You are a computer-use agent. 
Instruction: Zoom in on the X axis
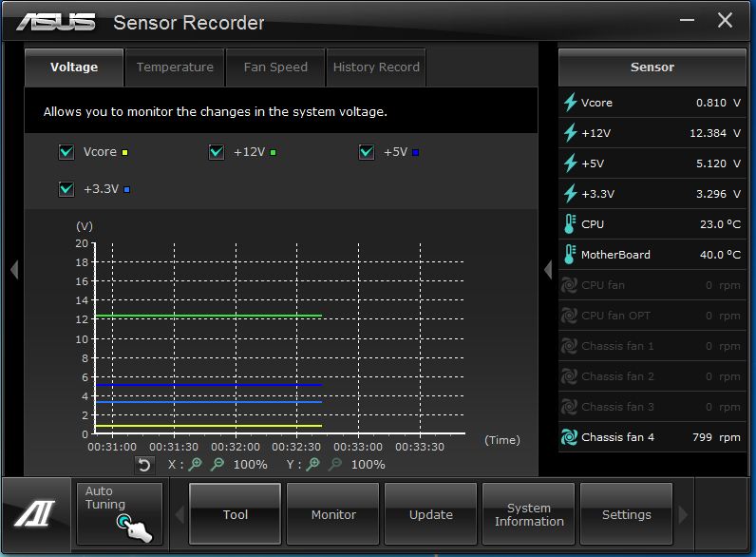(x=196, y=465)
